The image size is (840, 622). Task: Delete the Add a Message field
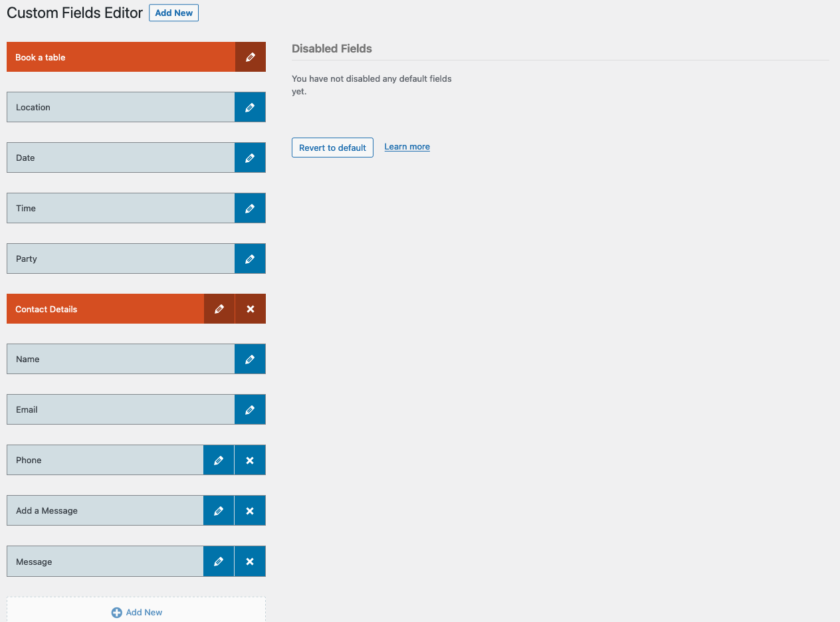click(x=250, y=510)
